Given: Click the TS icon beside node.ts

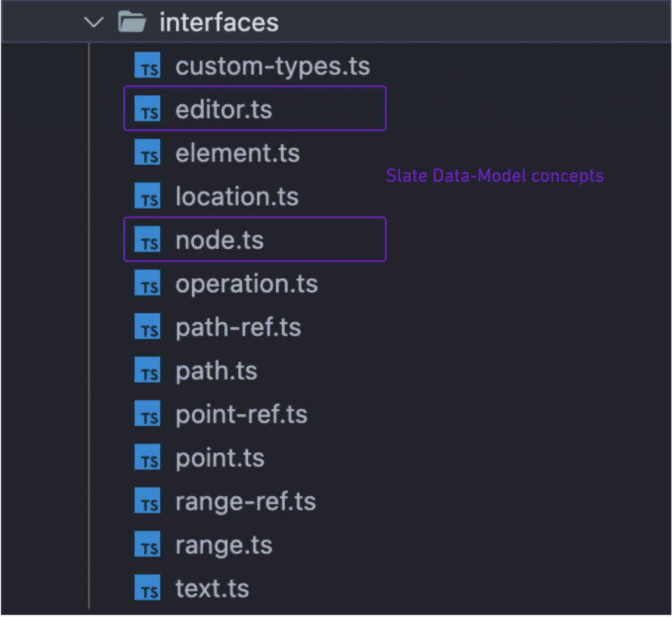Looking at the screenshot, I should (148, 240).
